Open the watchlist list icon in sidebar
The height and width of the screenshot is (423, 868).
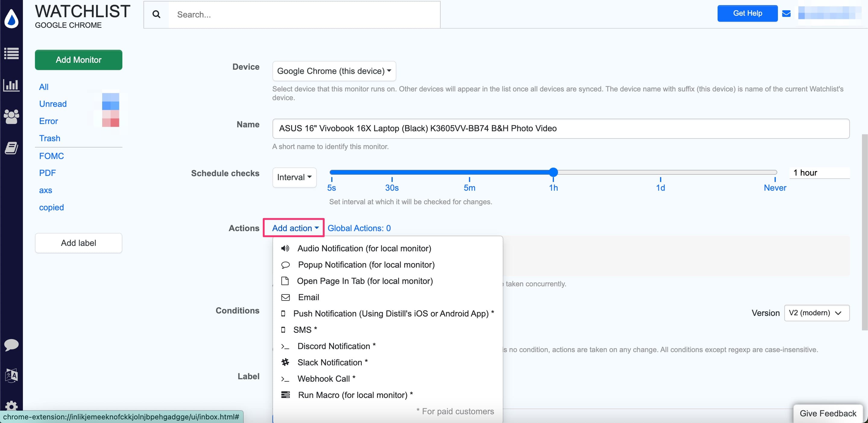(x=11, y=53)
